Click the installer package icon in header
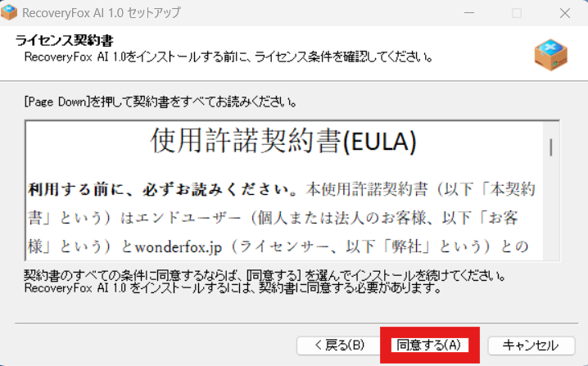 [550, 55]
